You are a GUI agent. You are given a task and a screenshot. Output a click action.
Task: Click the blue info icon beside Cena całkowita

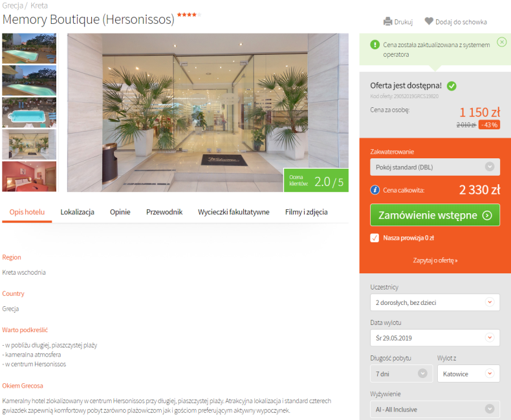(375, 190)
